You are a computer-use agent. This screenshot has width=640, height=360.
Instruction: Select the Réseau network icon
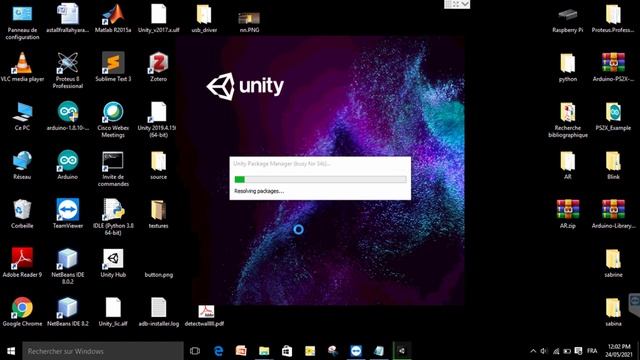point(22,165)
